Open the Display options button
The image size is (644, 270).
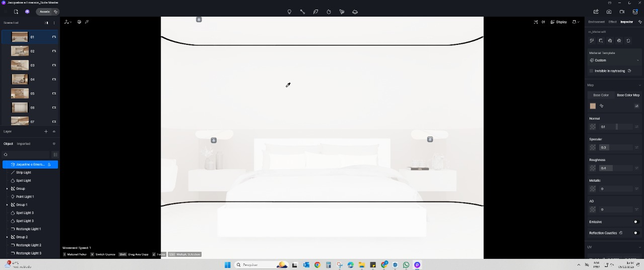(558, 22)
